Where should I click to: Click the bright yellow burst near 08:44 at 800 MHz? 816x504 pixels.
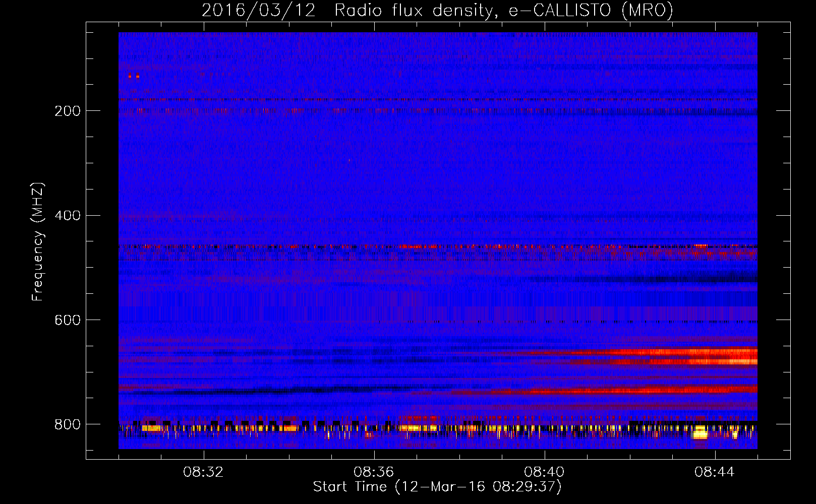(x=700, y=432)
